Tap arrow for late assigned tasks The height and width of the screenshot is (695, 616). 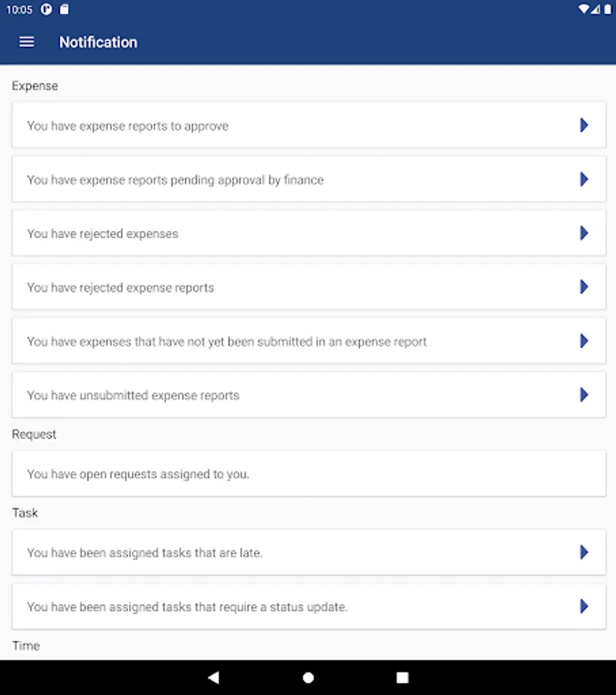click(584, 552)
